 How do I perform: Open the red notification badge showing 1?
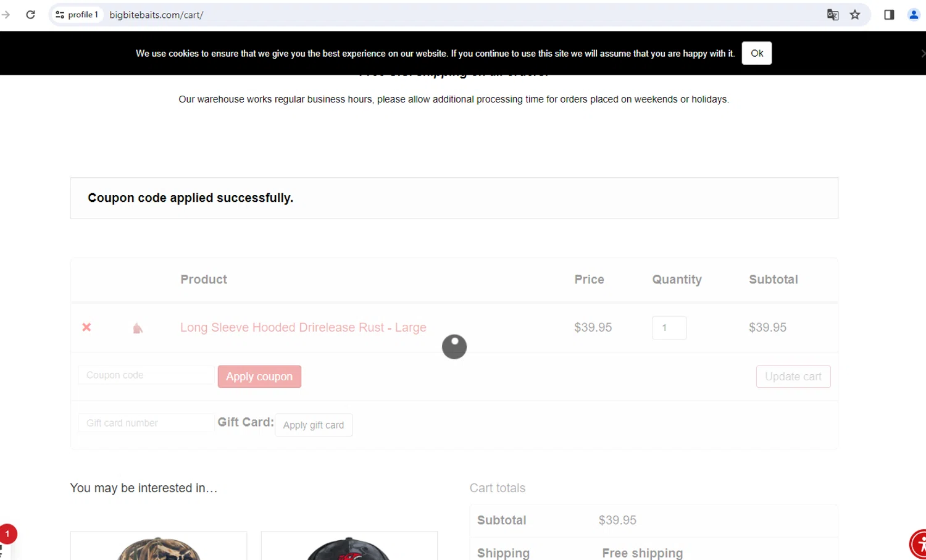point(7,533)
